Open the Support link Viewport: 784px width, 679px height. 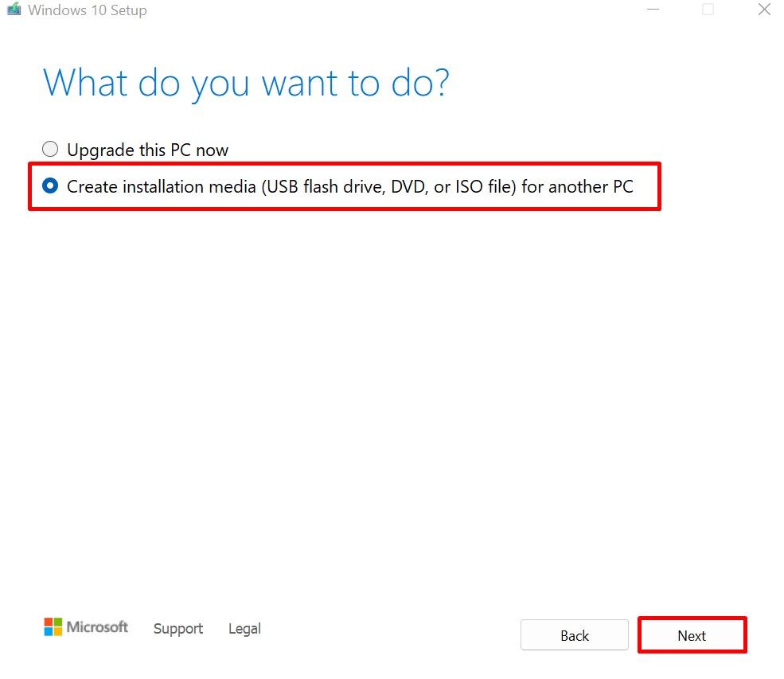[x=178, y=629]
